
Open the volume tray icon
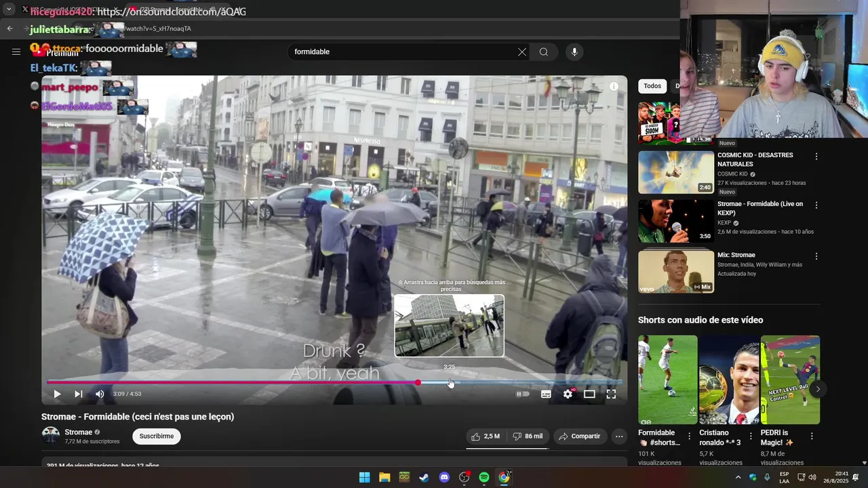(812, 477)
